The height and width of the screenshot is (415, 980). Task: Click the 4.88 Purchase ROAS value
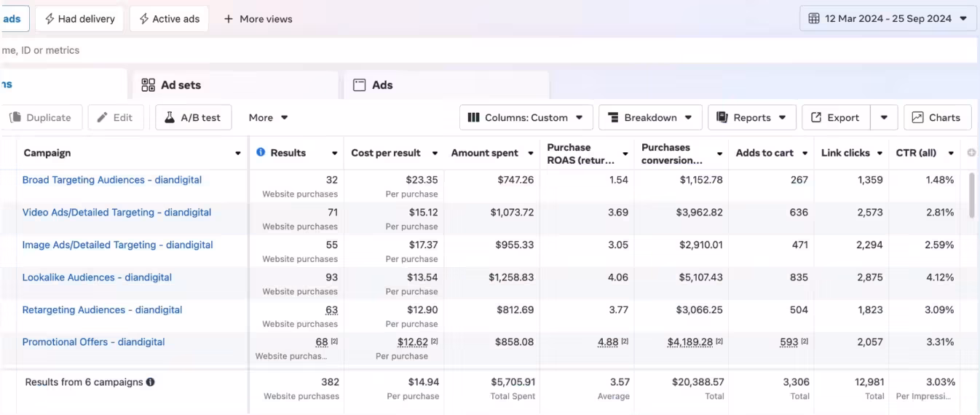pos(608,342)
